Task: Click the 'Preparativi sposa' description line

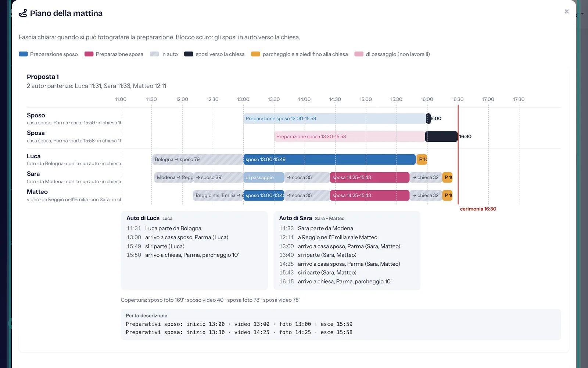Action: click(239, 332)
